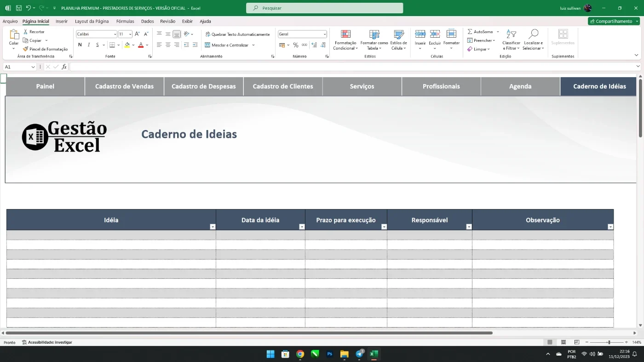644x362 pixels.
Task: Align text to the right
Action: [177, 45]
